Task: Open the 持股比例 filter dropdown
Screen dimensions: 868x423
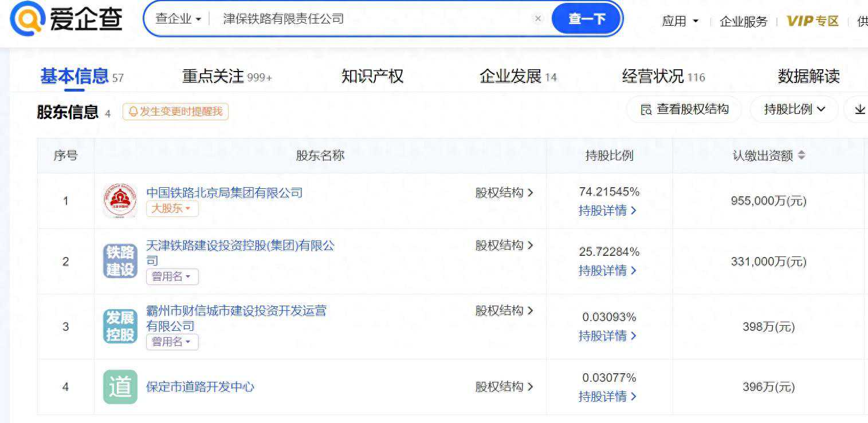Action: [794, 109]
